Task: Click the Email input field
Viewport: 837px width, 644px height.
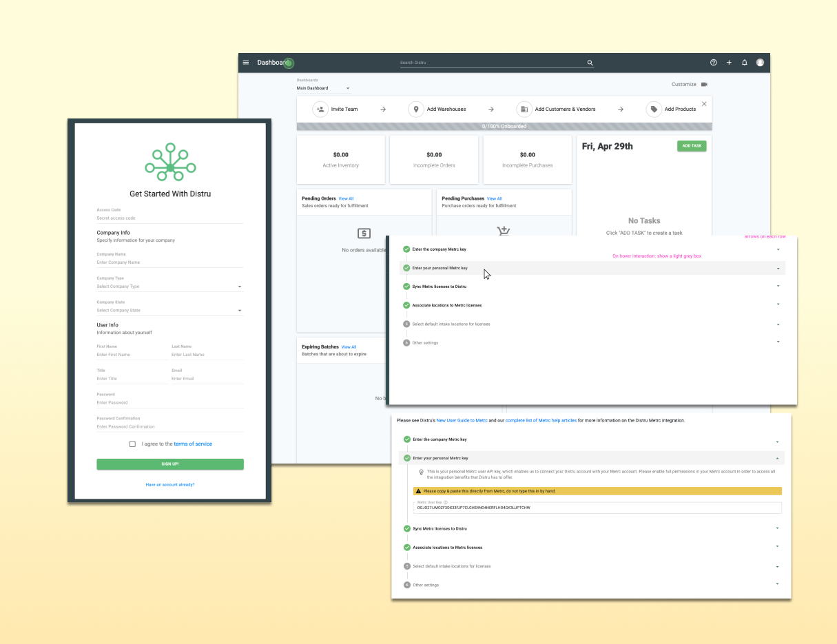Action: point(207,379)
